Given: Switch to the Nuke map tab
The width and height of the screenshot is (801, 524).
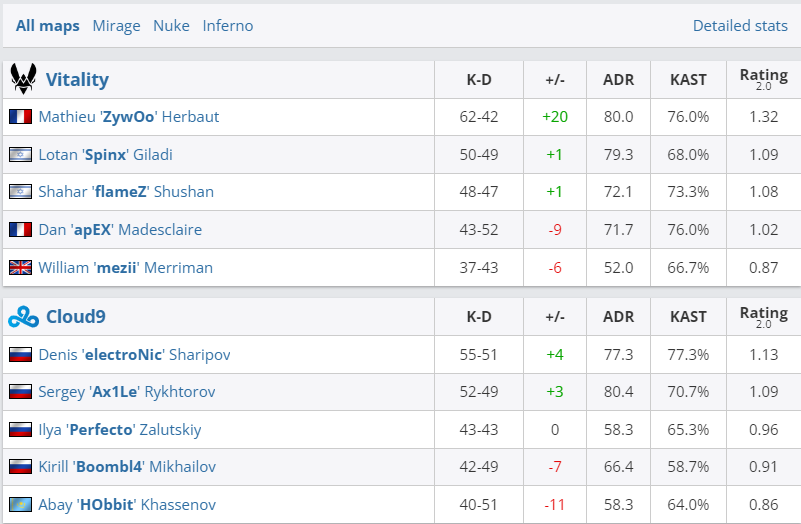Looking at the screenshot, I should 171,26.
